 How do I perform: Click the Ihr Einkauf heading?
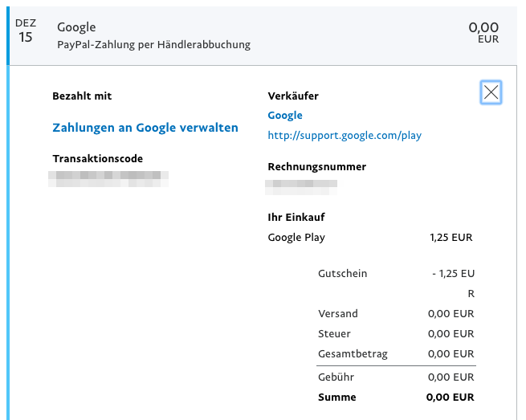coord(296,218)
